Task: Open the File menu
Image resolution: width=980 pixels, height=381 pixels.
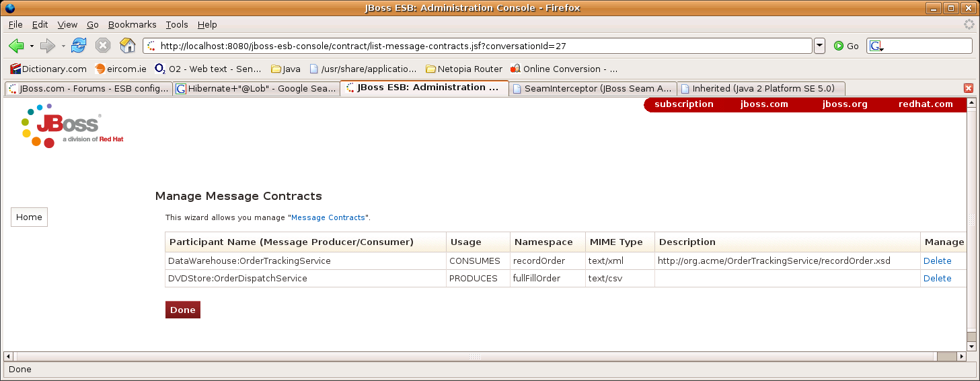Action: tap(15, 24)
